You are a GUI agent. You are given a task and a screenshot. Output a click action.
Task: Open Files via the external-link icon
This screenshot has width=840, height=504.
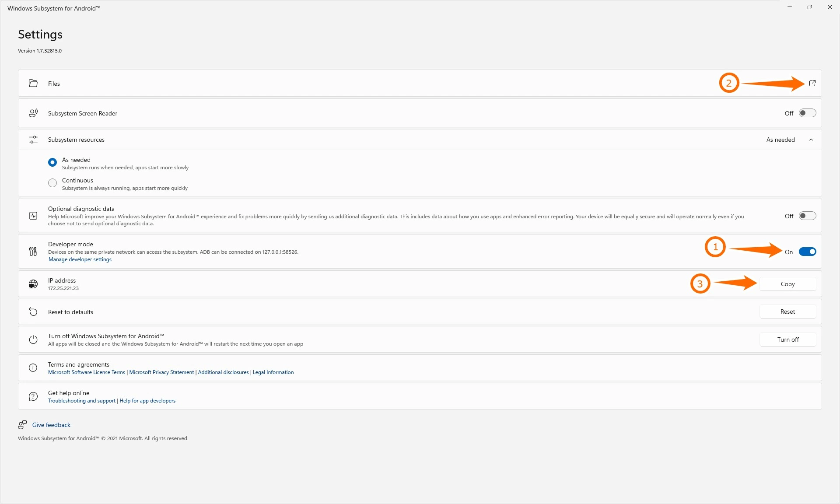click(x=812, y=83)
